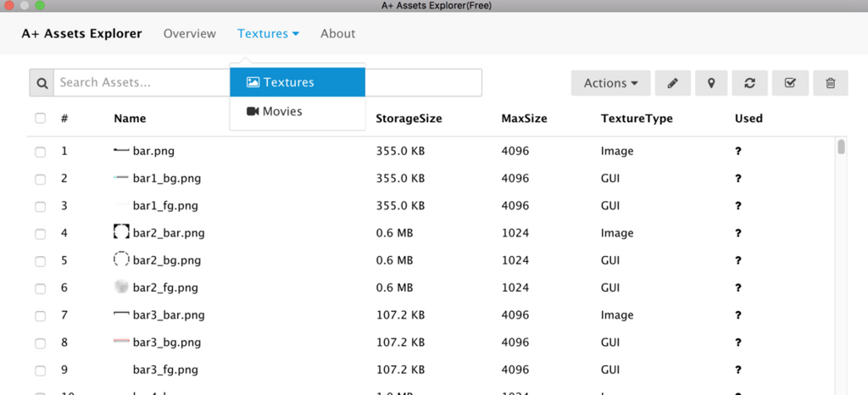Sort by the StorageSize column header
The image size is (868, 395).
click(409, 118)
